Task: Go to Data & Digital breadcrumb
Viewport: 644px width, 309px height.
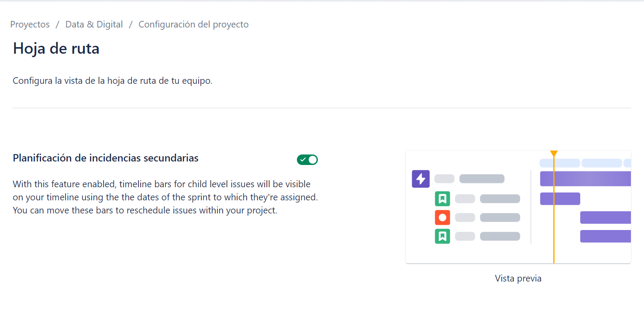Action: pos(94,24)
